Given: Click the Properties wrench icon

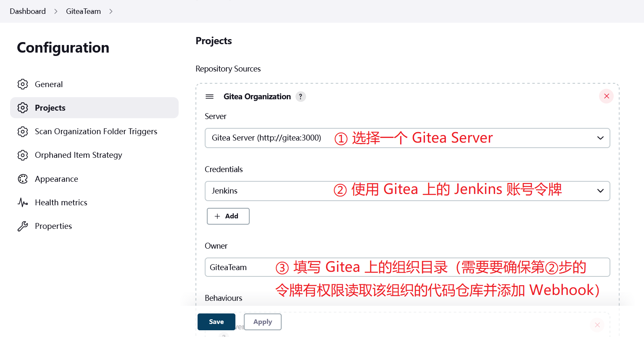Looking at the screenshot, I should coord(23,226).
